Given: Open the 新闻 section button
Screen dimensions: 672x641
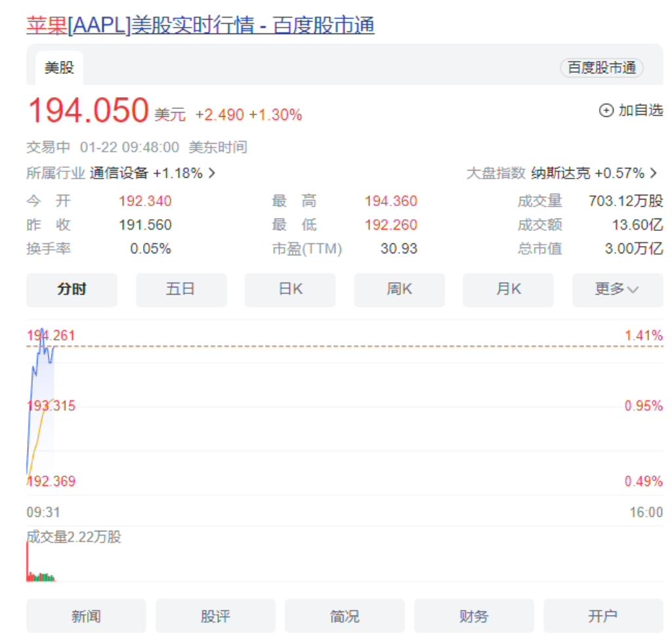Looking at the screenshot, I should [x=86, y=616].
